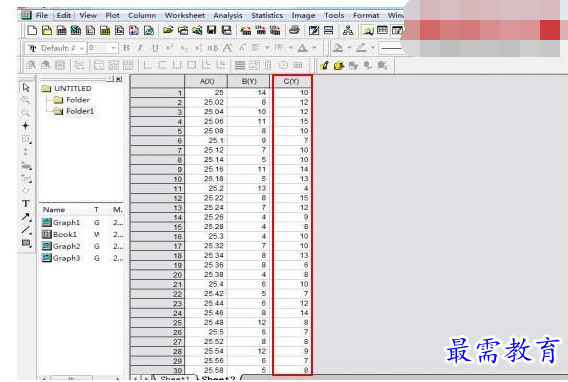Viewport: 568px width, 382px height.
Task: Select the Rectangle drawing tool
Action: pos(26,243)
